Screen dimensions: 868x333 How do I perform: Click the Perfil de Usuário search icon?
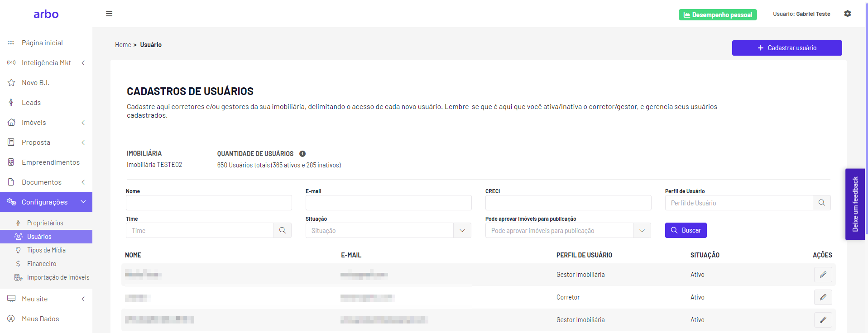tap(822, 203)
